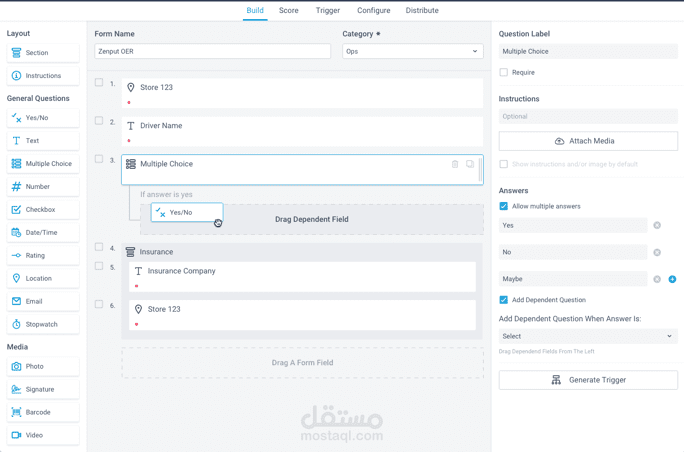This screenshot has width=684, height=452.
Task: Tick the checkbox for question 5
Action: coord(99,266)
